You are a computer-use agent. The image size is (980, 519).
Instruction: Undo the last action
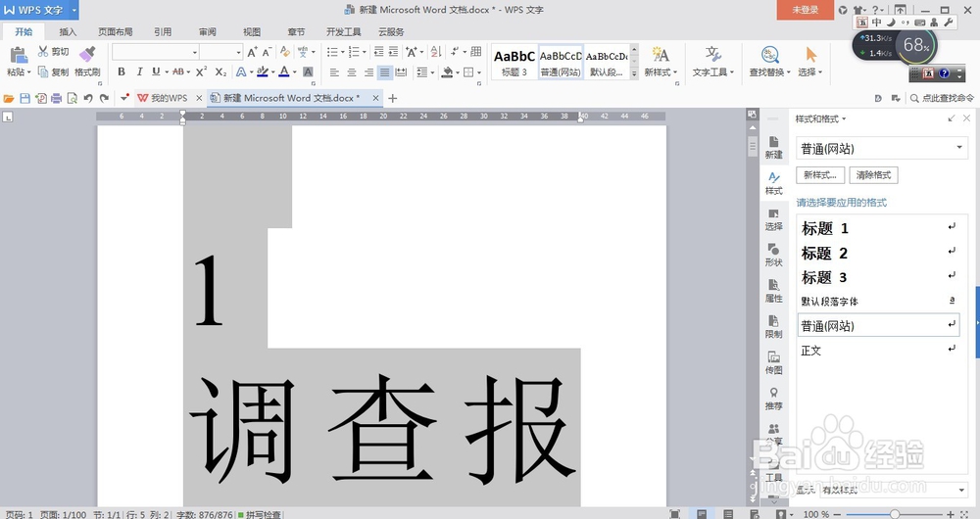88,98
